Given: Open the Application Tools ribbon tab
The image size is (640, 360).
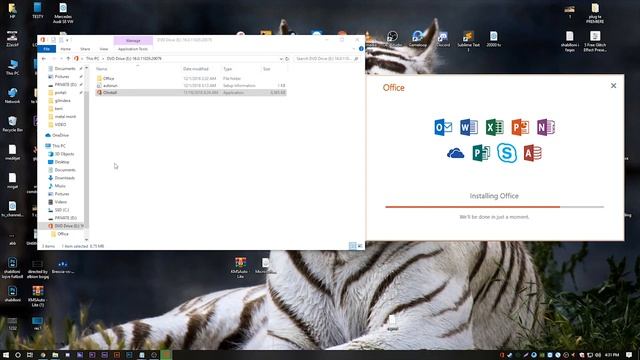Looking at the screenshot, I should (x=133, y=49).
